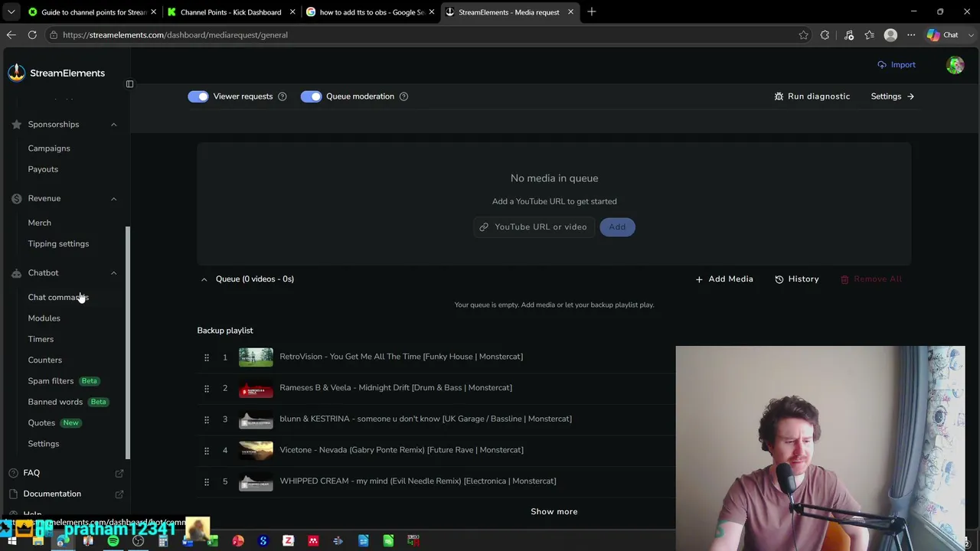Collapse the Chatbot section
This screenshot has width=980, height=551.
tap(113, 273)
